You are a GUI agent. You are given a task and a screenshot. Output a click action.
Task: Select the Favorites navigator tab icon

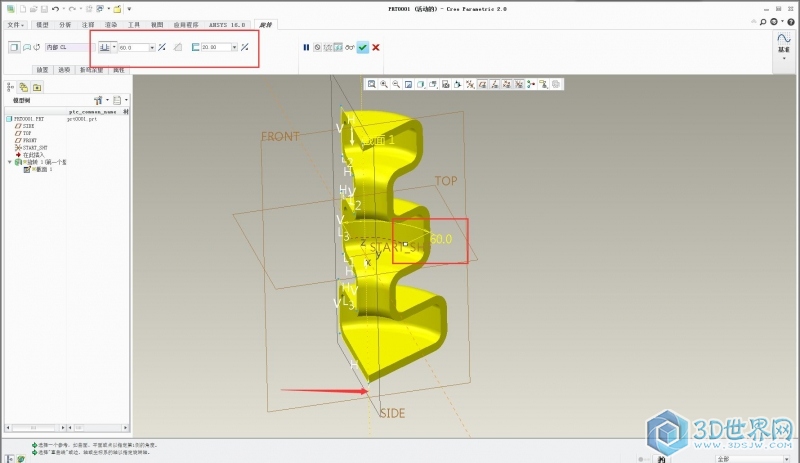[37, 87]
